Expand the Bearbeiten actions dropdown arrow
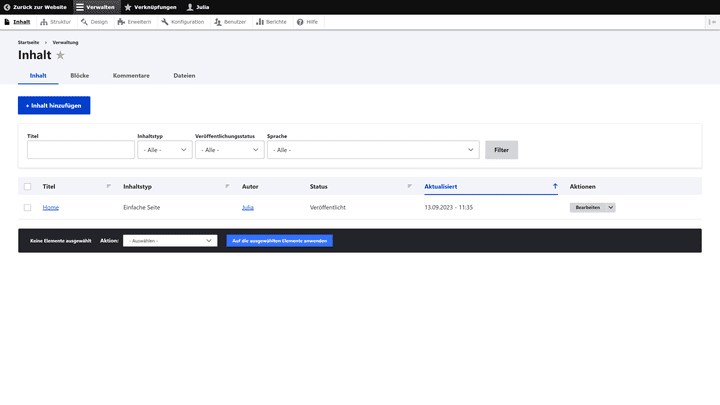This screenshot has width=720, height=405. [611, 208]
